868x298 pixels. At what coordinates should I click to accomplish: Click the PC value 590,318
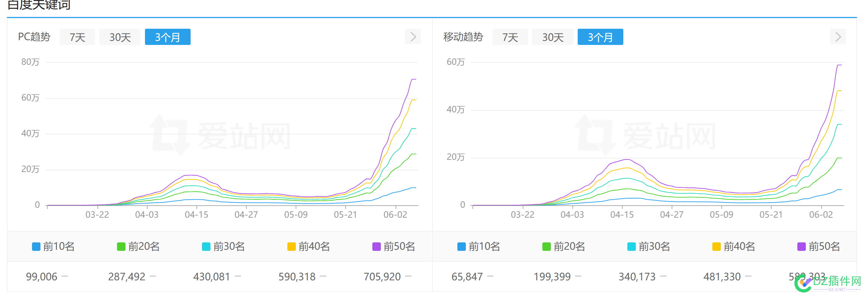297,277
